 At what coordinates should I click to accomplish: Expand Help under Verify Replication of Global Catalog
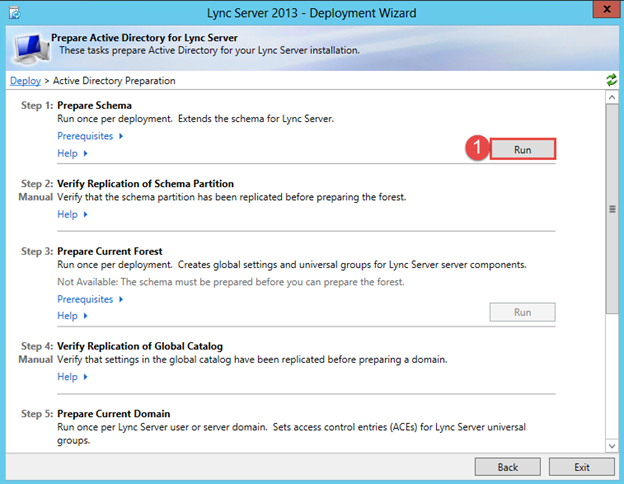click(72, 377)
